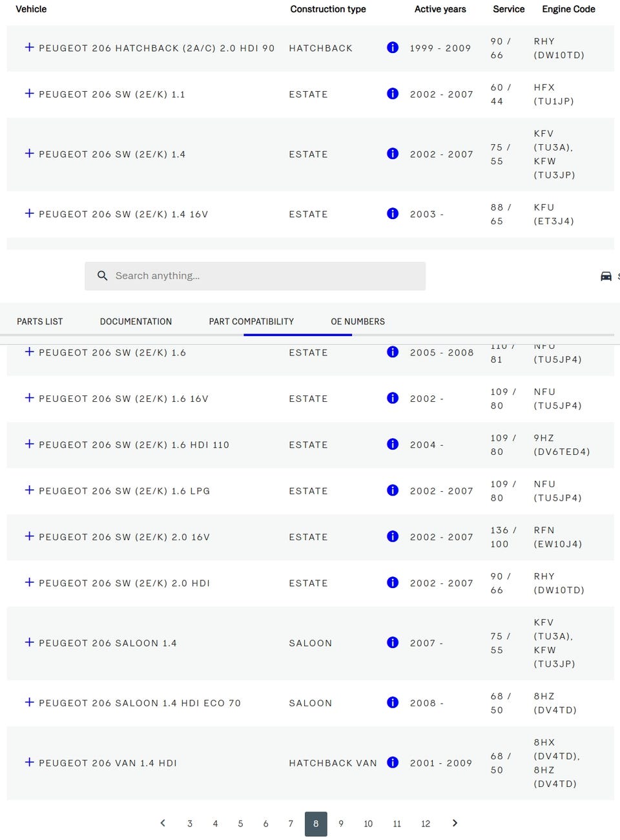Open info icon for 206 SW 1.6 HDI 110
This screenshot has height=840, width=620.
[x=393, y=444]
